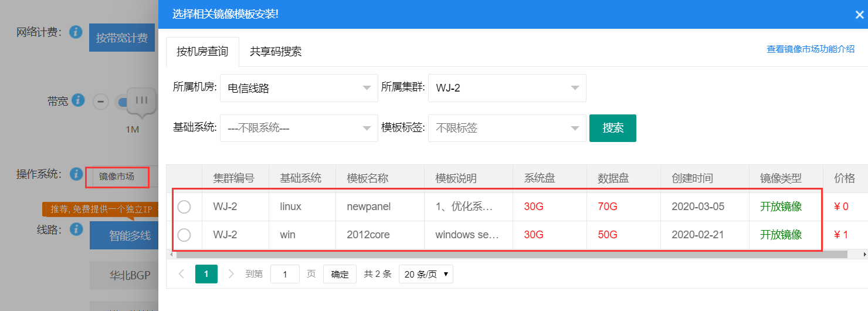Click the bandwidth minus button
868x311 pixels.
click(101, 102)
